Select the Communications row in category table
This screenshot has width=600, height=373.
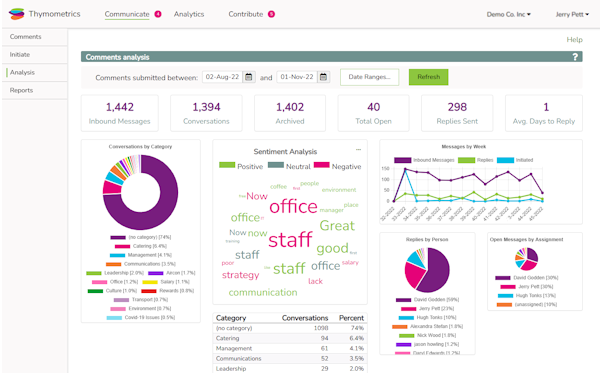(290, 358)
